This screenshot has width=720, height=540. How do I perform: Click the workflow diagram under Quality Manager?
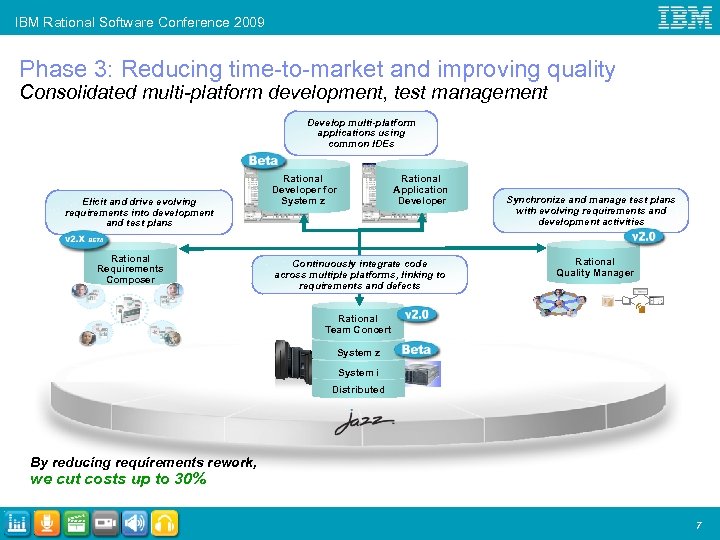[633, 300]
